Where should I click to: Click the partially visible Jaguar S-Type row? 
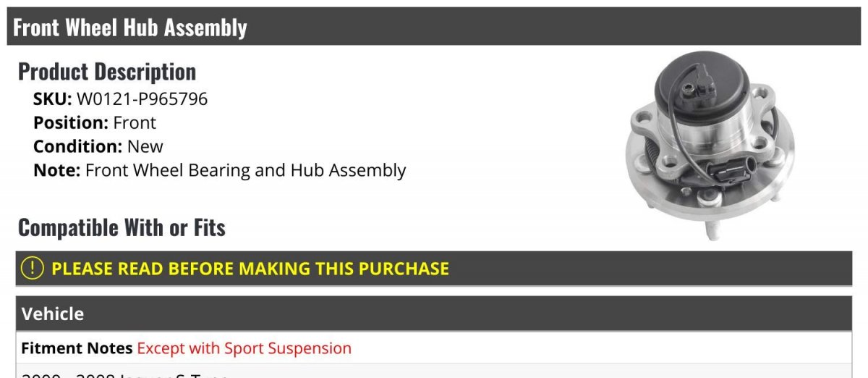click(x=434, y=371)
